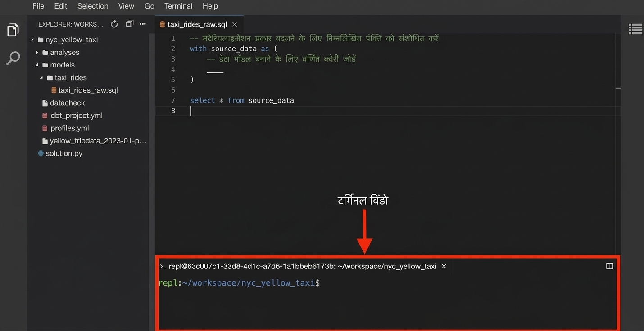Close the terminal tab
Screen dimensions: 644x331
click(444, 266)
